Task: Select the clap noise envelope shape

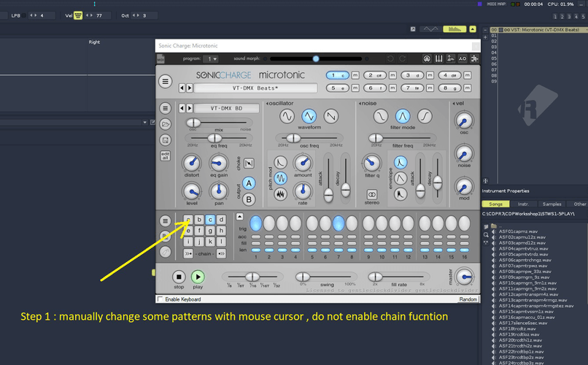Action: (401, 194)
